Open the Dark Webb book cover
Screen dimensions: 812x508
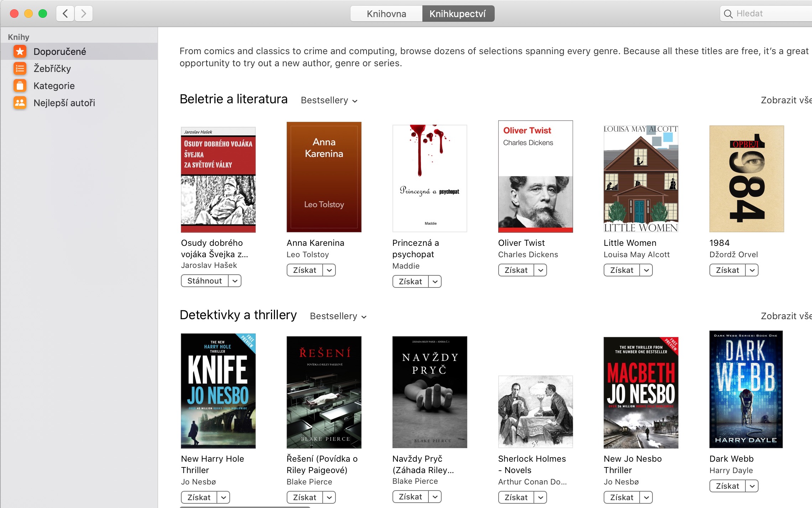(746, 389)
